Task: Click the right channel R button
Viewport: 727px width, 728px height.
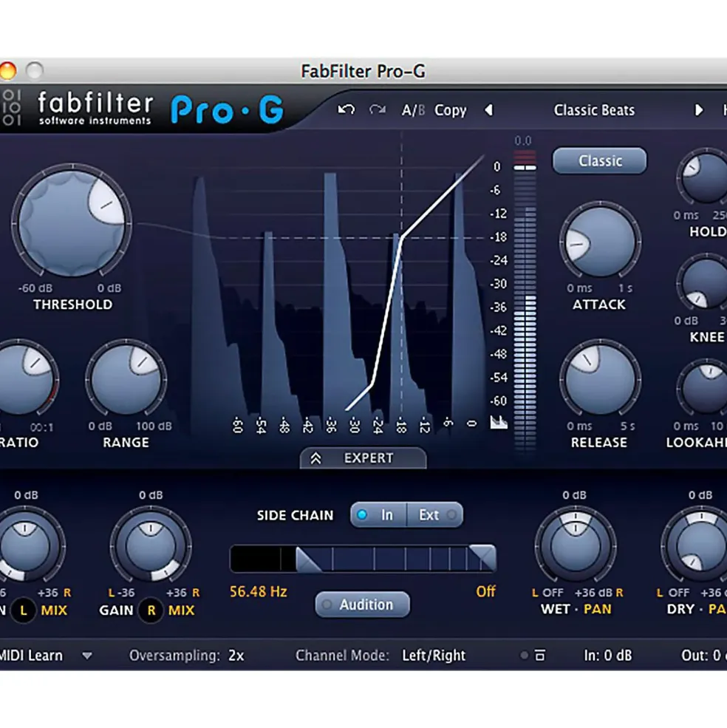Action: (x=151, y=610)
